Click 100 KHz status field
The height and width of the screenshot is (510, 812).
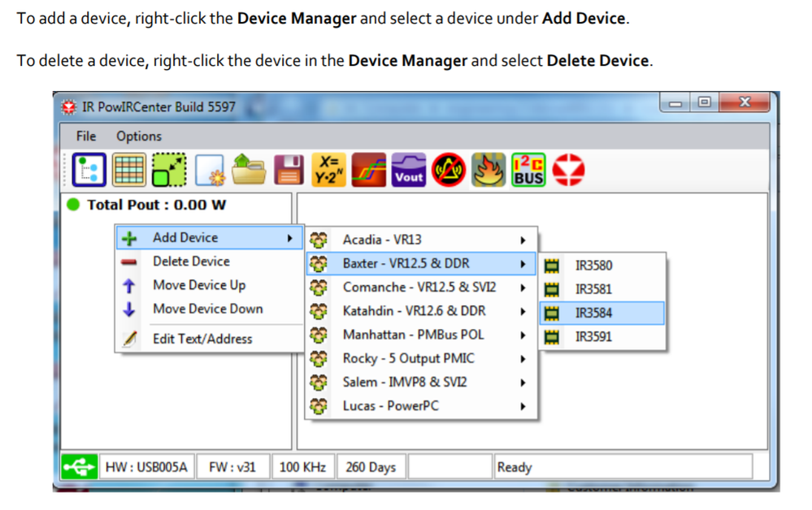click(303, 467)
